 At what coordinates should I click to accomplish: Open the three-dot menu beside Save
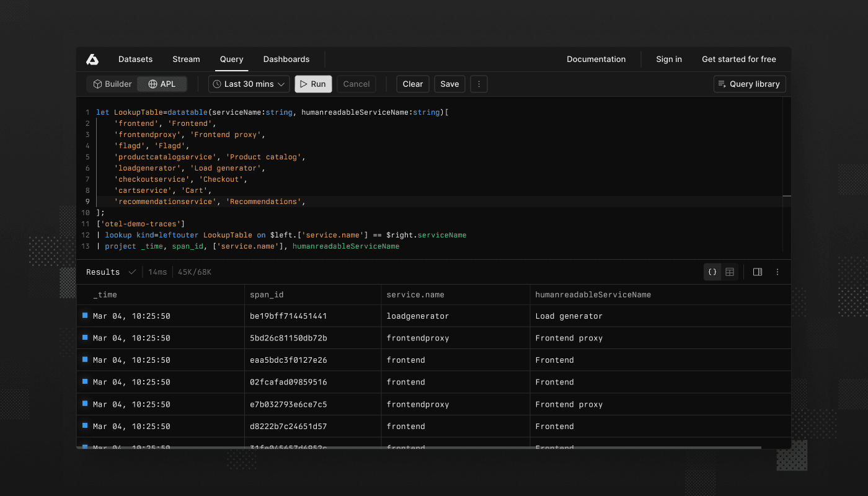[x=479, y=84]
